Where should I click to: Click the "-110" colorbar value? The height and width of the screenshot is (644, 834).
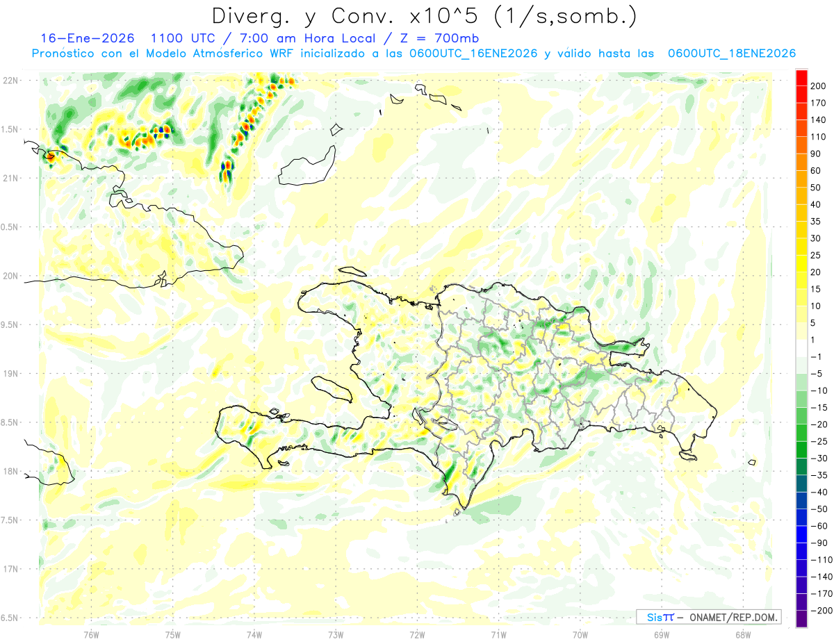pyautogui.click(x=821, y=560)
